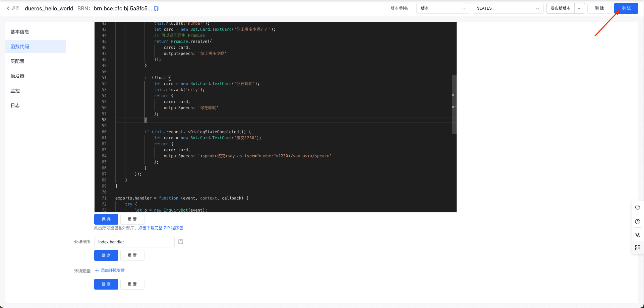Click the back arrow 返回
Image resolution: width=644 pixels, height=308 pixels.
tap(13, 8)
